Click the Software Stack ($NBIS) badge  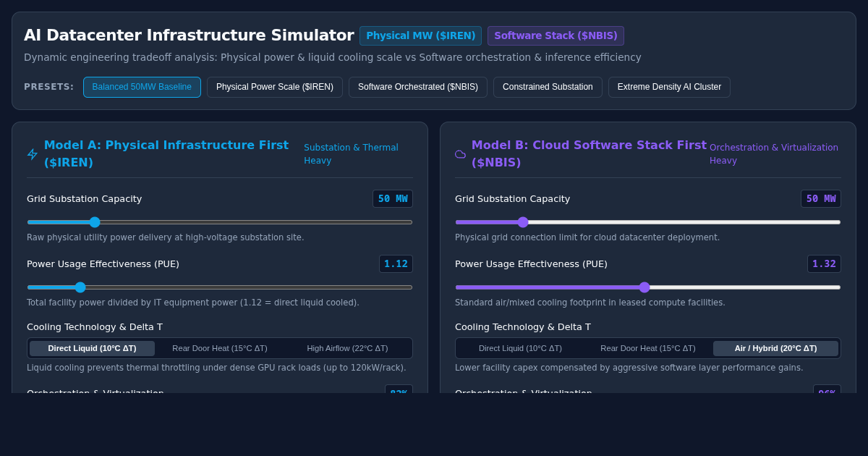[556, 36]
